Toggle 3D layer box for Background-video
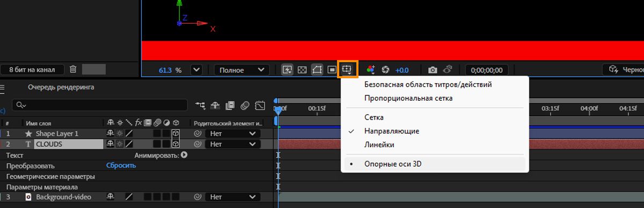Screen dimensions: 644x208 coord(175,197)
